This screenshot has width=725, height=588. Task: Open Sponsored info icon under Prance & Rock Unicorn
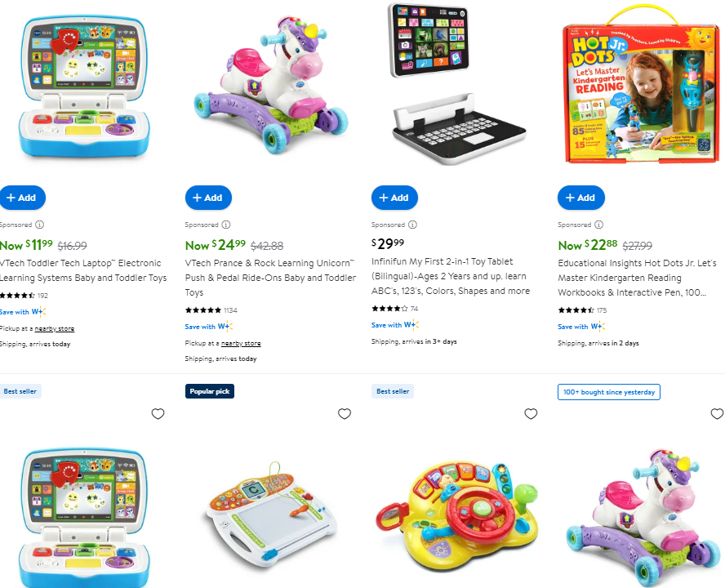coord(226,225)
